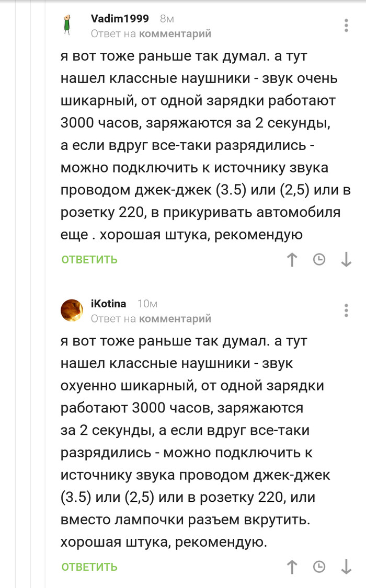The image size is (366, 588).
Task: Reply to iKotina with ОТВЕТИТЬ
Action: (x=89, y=567)
